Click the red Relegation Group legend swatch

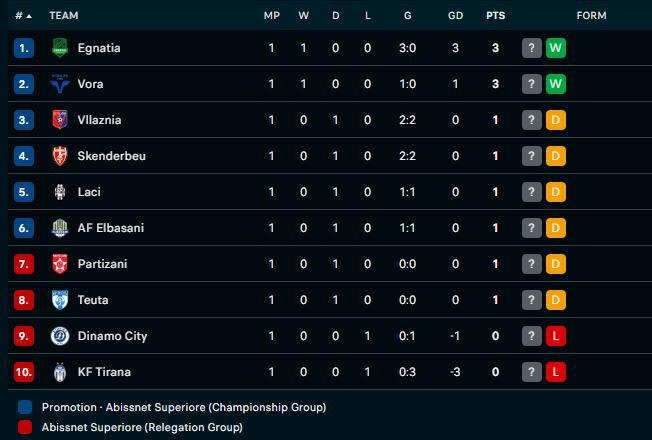coord(25,427)
